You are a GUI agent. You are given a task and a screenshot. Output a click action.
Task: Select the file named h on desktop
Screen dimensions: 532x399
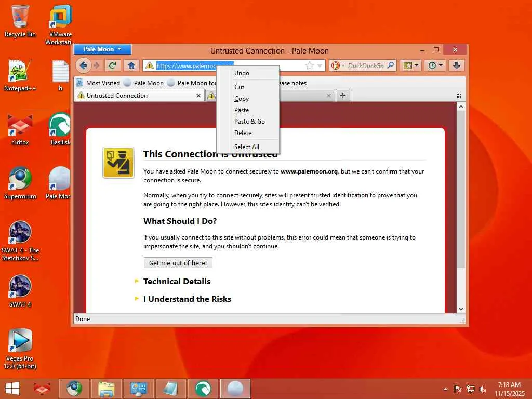coord(60,75)
